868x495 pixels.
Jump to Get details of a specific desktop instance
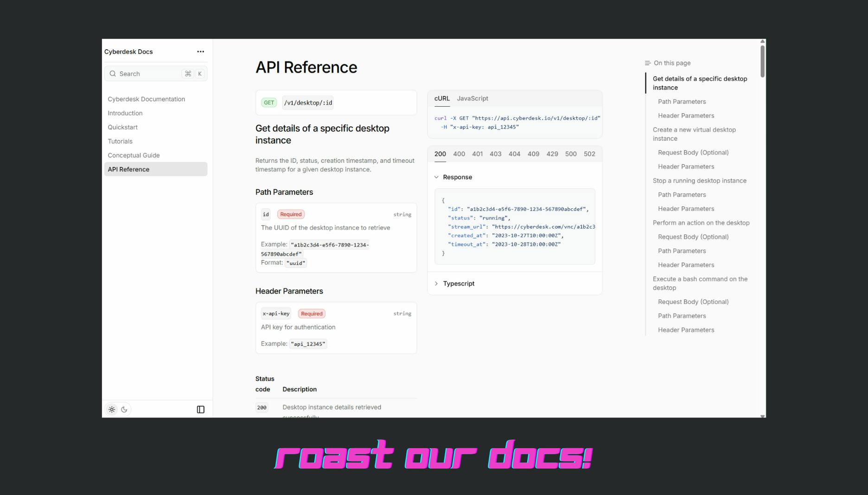700,83
